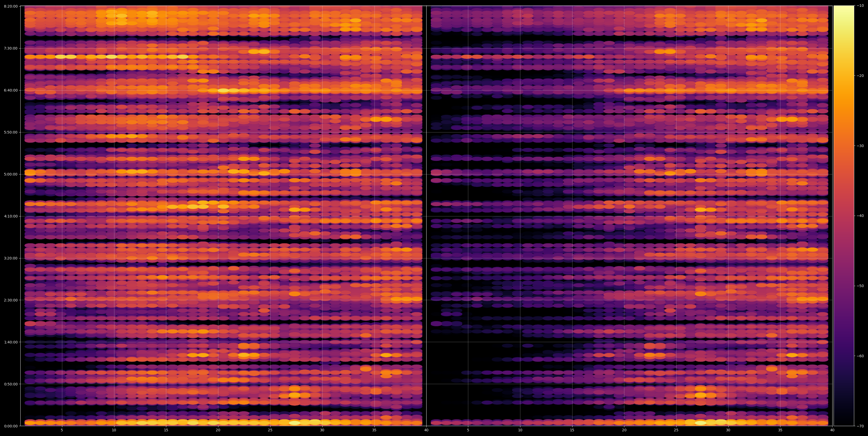Click x-axis label 15 under right heatmap
Viewport: 868px width, 436px height.
click(572, 430)
